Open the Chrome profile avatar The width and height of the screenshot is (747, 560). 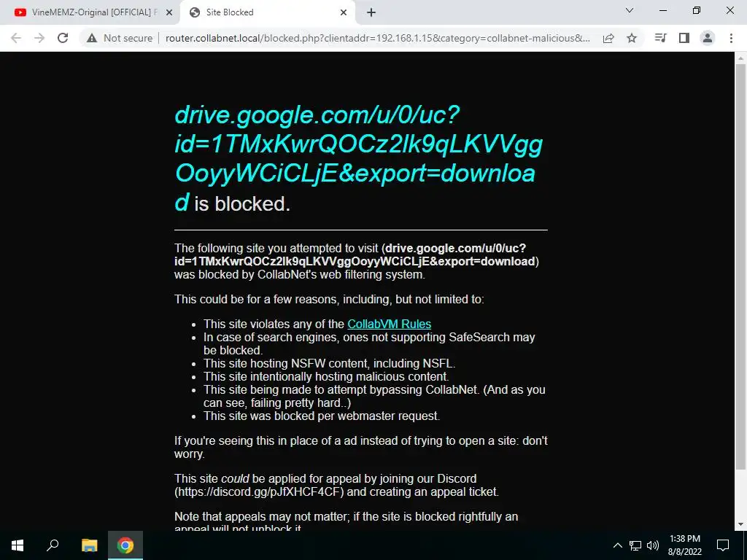click(x=708, y=38)
